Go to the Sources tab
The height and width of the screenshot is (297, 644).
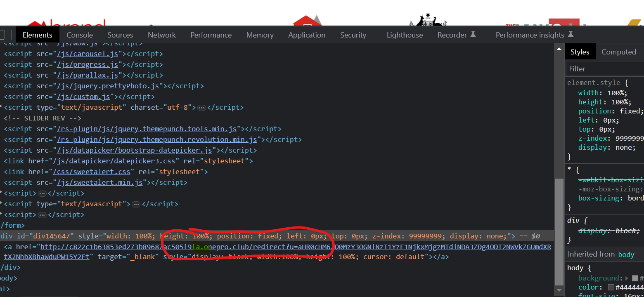tap(120, 35)
